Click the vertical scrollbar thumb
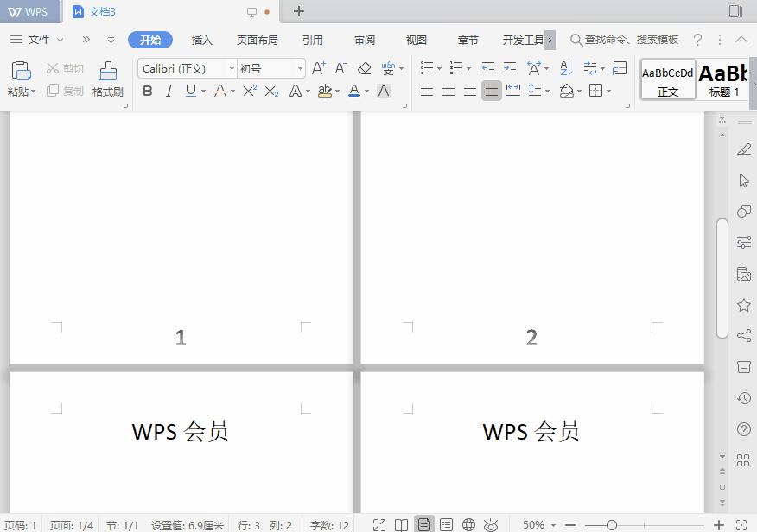The width and height of the screenshot is (757, 532). [x=722, y=279]
